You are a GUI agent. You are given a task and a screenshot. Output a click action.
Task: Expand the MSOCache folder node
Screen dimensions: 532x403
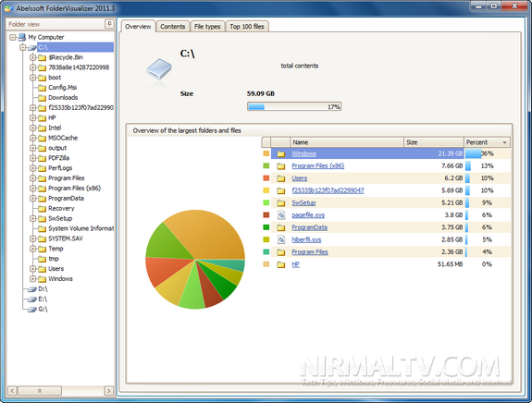pyautogui.click(x=32, y=138)
